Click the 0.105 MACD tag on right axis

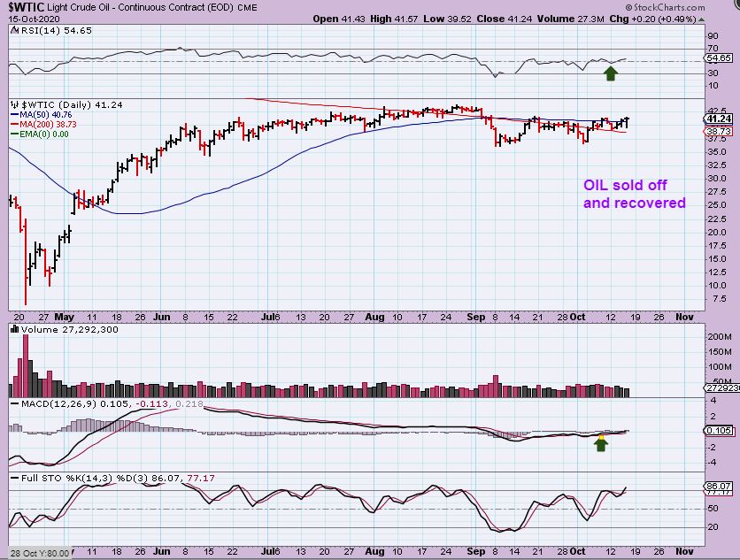tap(720, 430)
